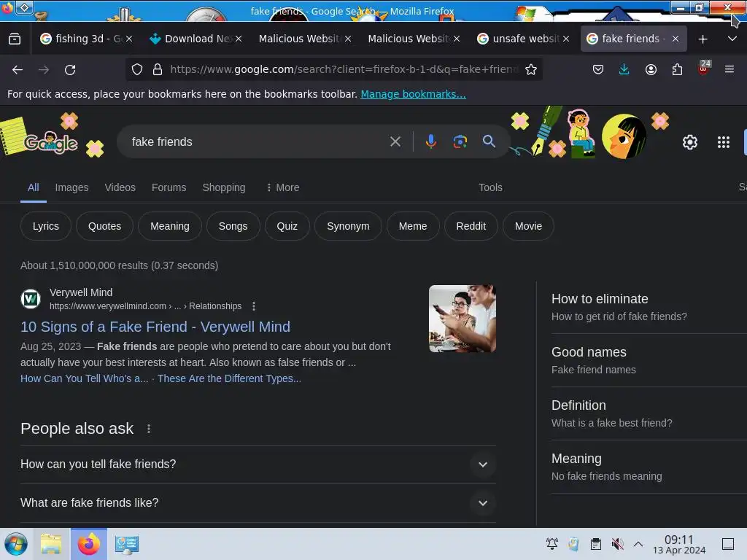Click the Firefox URL address bar

pos(343,69)
